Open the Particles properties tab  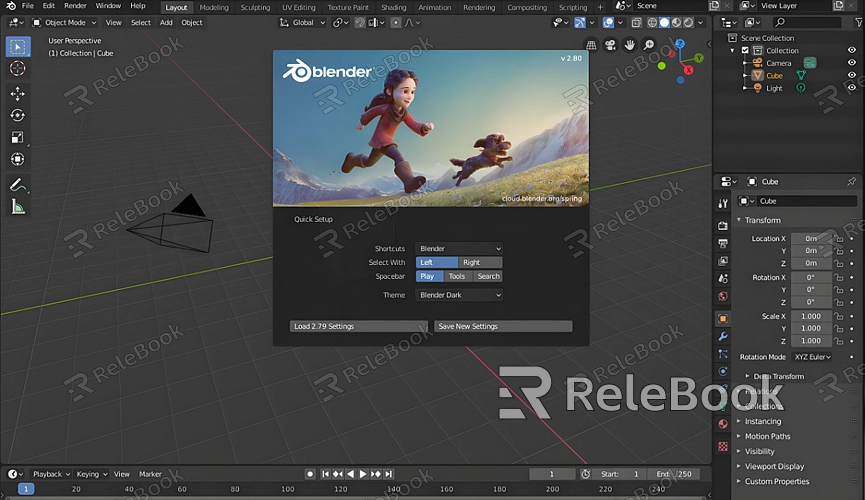pyautogui.click(x=723, y=354)
